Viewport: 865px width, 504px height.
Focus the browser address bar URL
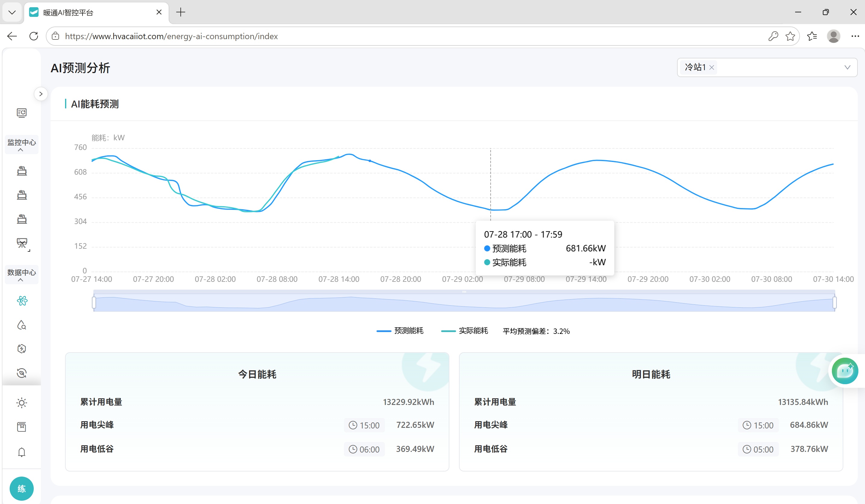pos(171,36)
